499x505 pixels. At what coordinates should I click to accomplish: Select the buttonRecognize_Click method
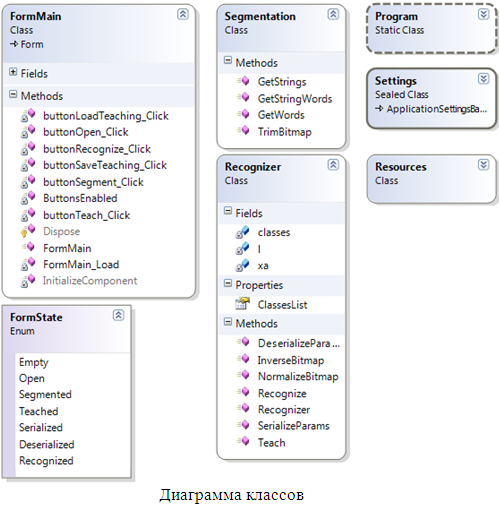click(x=97, y=149)
